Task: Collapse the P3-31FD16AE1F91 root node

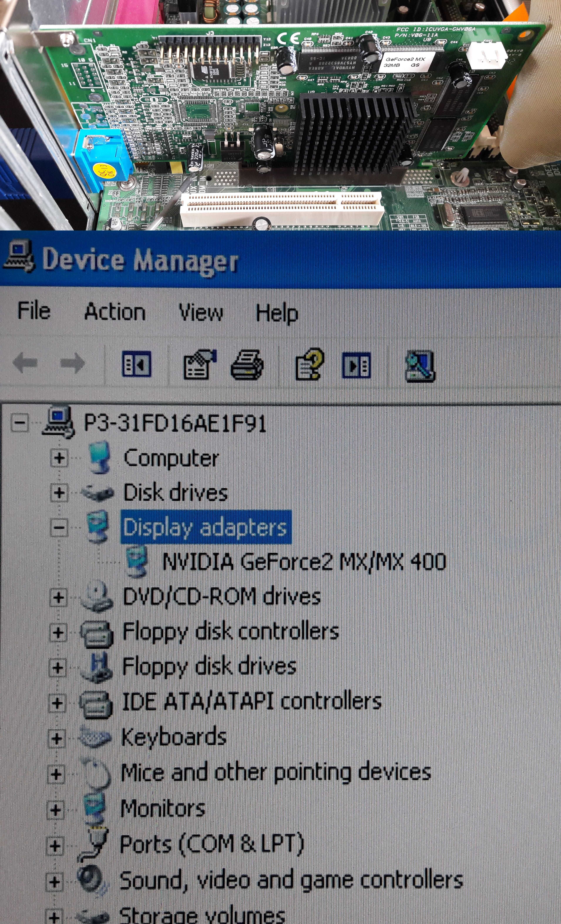Action: pos(20,423)
